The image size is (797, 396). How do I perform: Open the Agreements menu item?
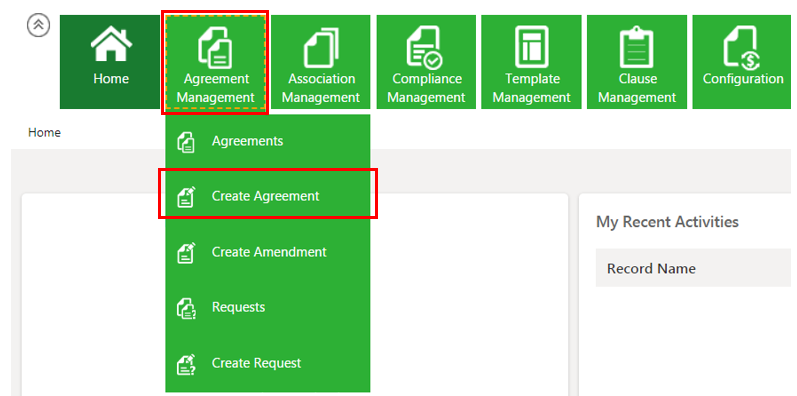(267, 141)
